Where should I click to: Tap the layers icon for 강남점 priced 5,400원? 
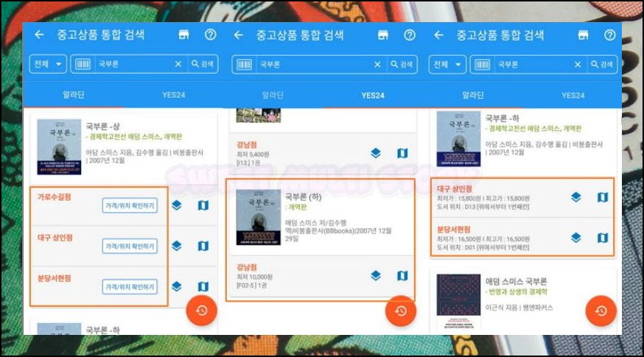pos(376,153)
